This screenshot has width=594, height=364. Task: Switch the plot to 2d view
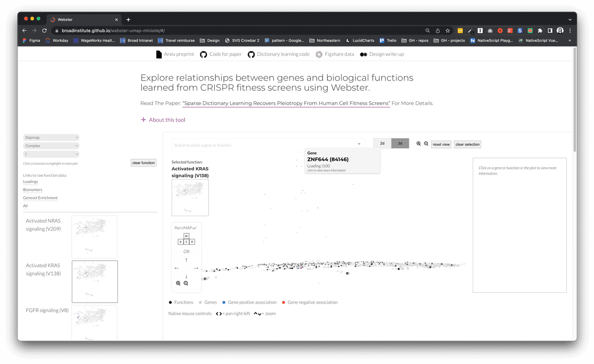click(x=382, y=143)
